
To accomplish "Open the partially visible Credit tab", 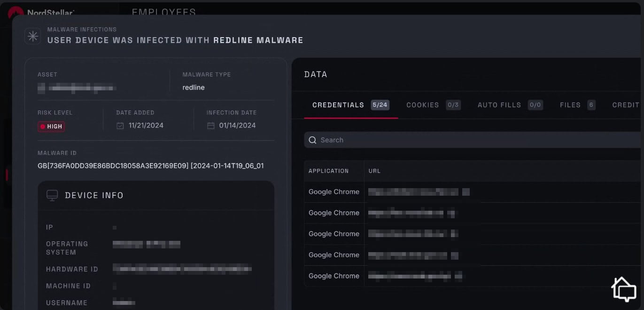I will tap(627, 105).
